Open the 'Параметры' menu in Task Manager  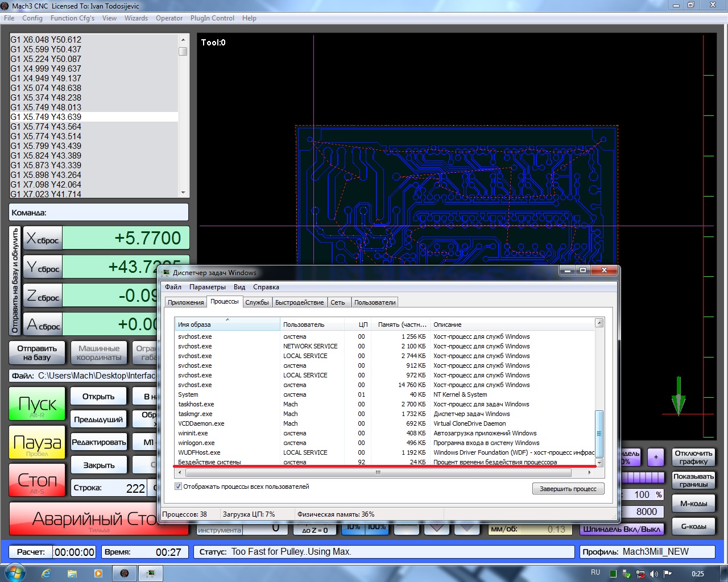tap(208, 287)
